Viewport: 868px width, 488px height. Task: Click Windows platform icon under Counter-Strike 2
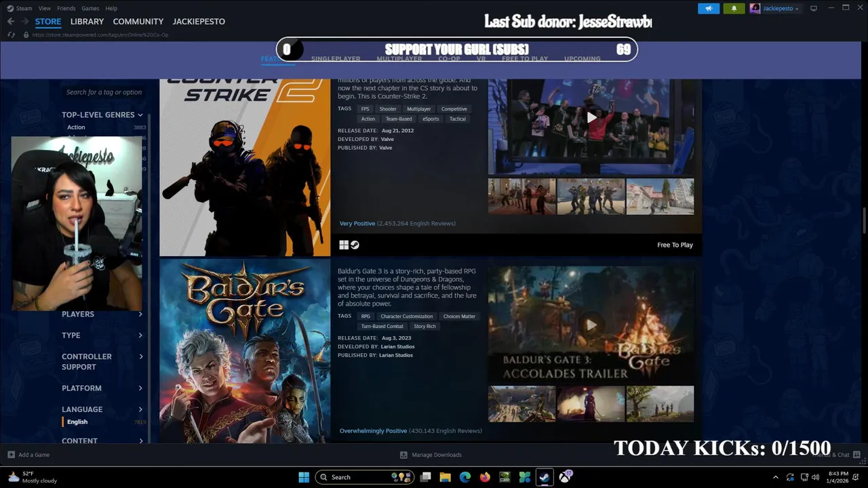(x=344, y=245)
